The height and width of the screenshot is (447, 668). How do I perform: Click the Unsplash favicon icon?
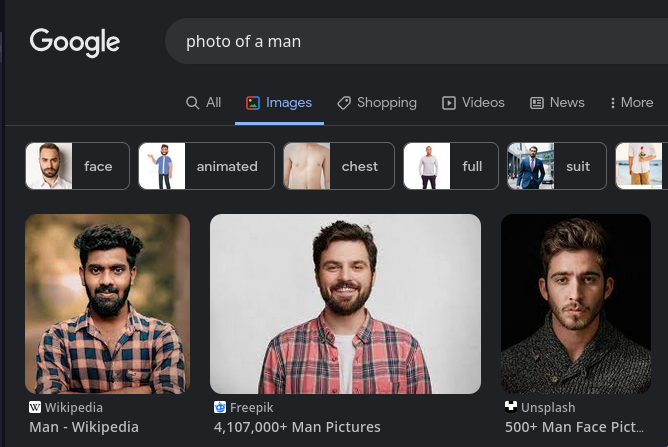click(x=511, y=408)
